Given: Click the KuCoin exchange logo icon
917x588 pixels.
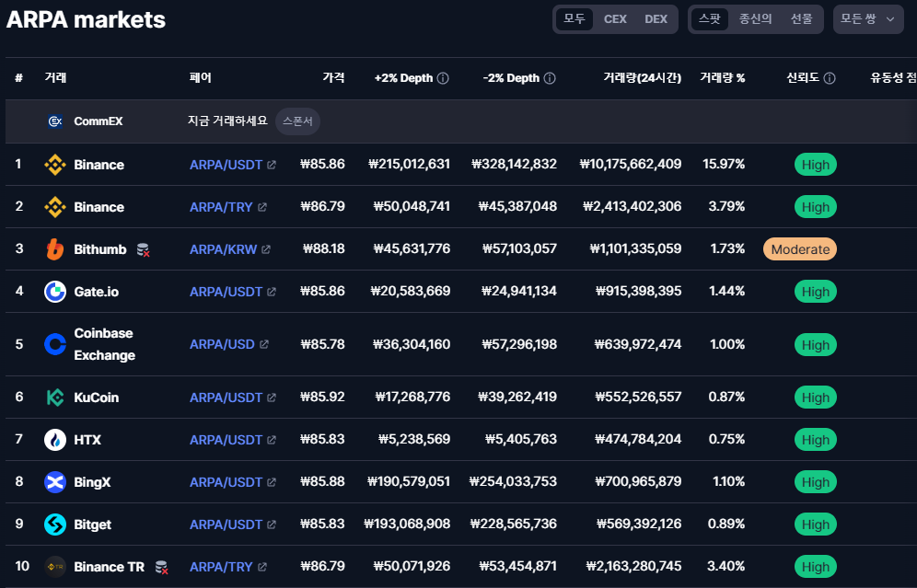Looking at the screenshot, I should click(x=55, y=398).
